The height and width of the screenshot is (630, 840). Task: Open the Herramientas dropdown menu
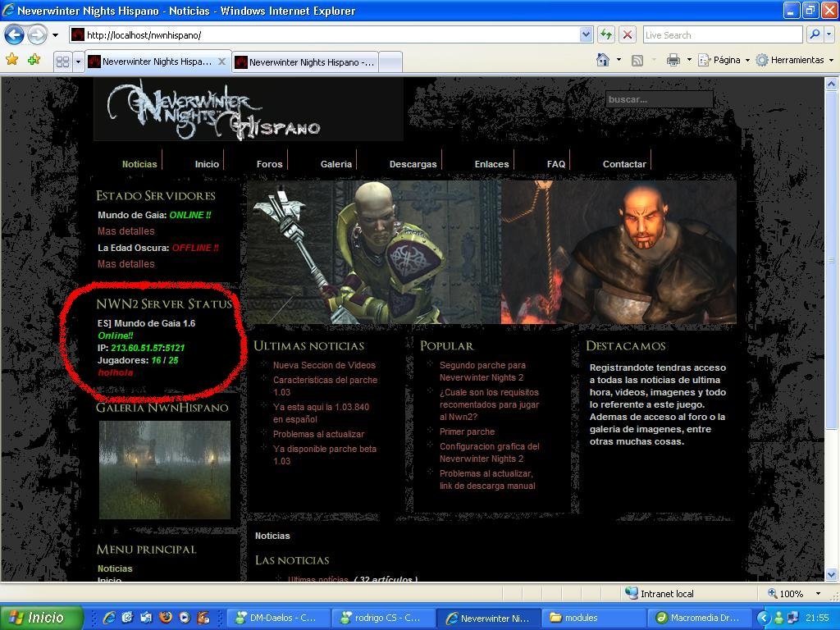tap(794, 60)
